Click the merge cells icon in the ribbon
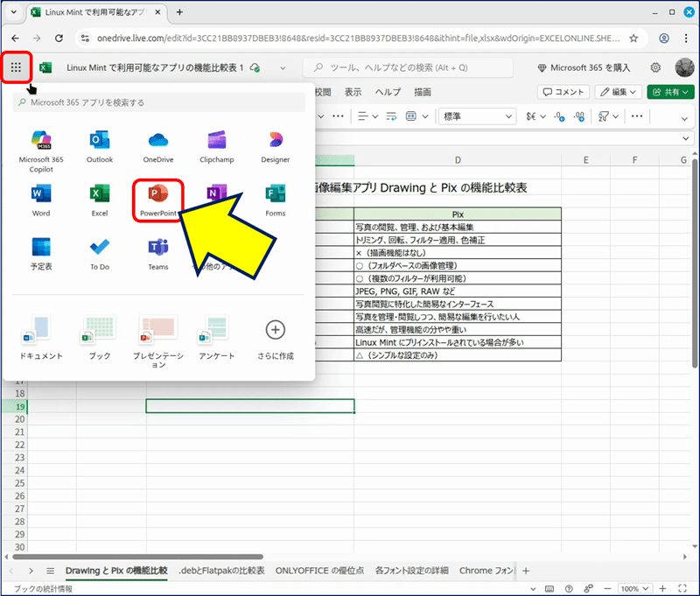700x596 pixels. click(x=410, y=116)
